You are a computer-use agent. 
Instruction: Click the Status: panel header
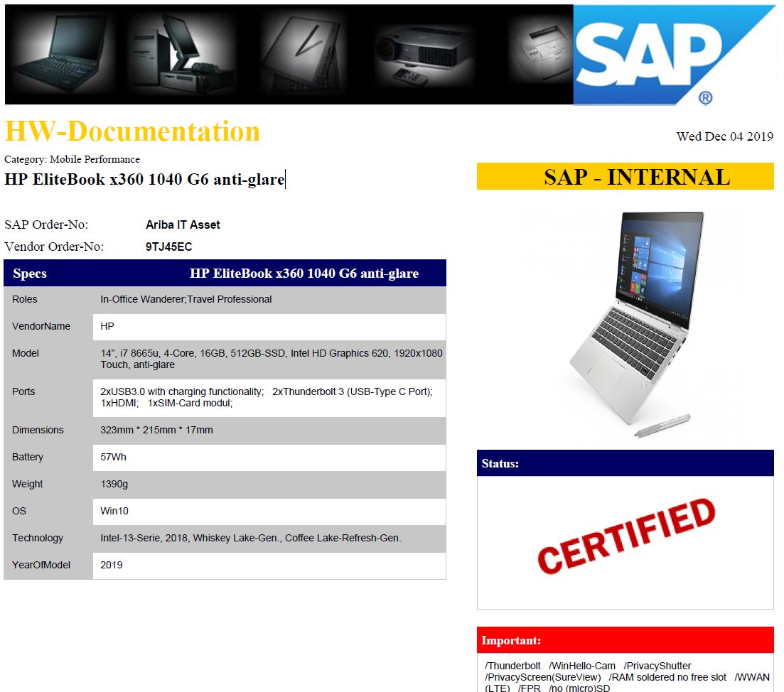pos(625,463)
